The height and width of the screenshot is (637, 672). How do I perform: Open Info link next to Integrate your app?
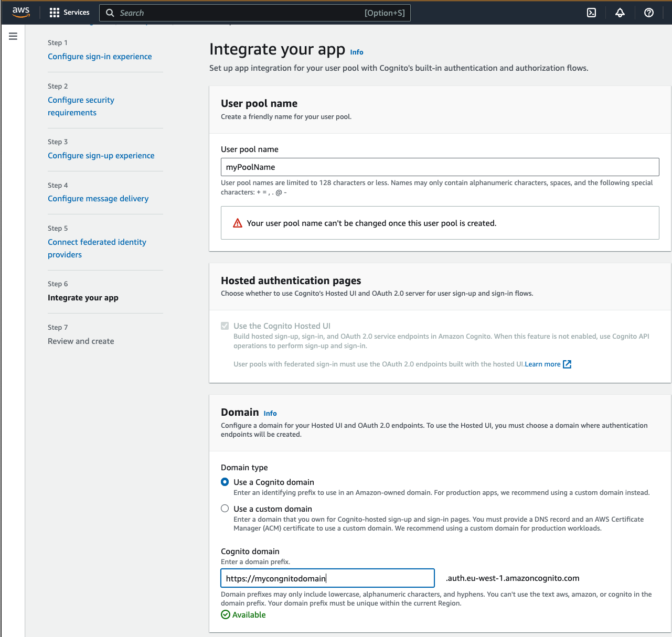pyautogui.click(x=357, y=52)
